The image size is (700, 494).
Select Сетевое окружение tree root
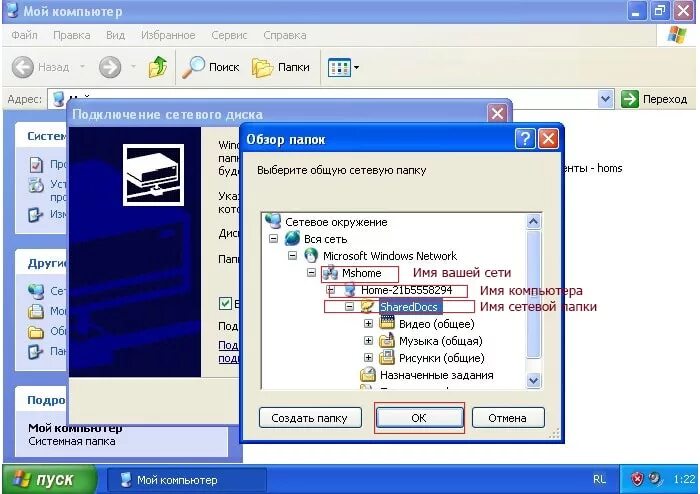coord(336,222)
